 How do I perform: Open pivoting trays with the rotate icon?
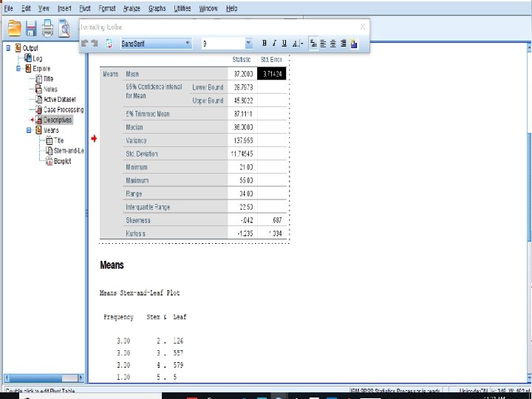[109, 44]
